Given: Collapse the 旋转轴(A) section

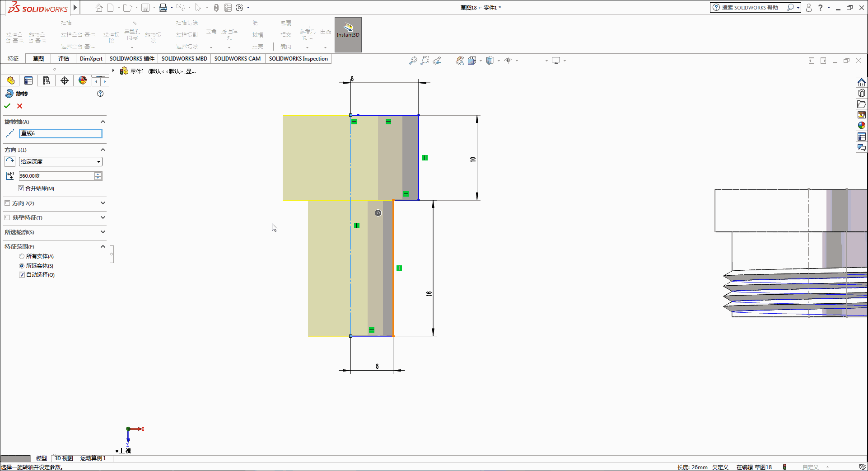Looking at the screenshot, I should tap(103, 122).
